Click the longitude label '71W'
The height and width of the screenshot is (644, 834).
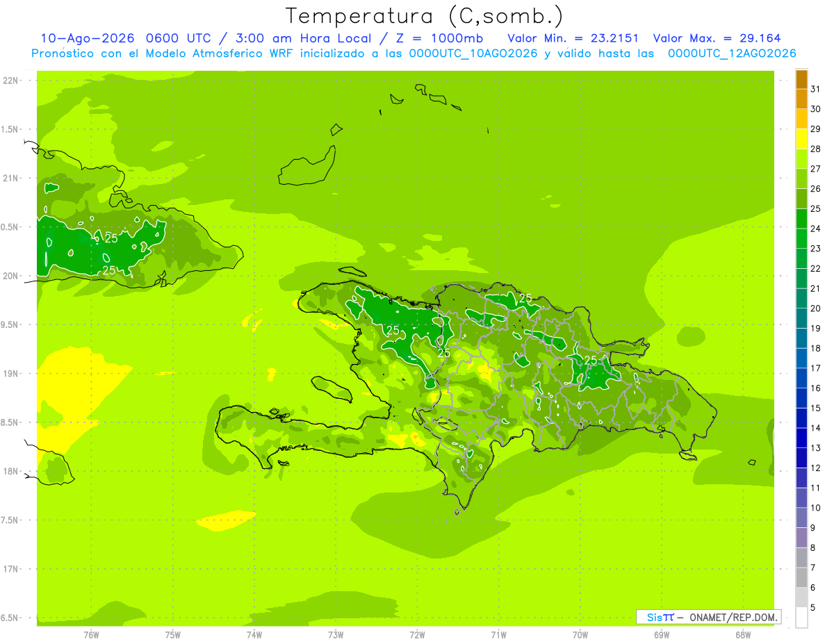[498, 635]
